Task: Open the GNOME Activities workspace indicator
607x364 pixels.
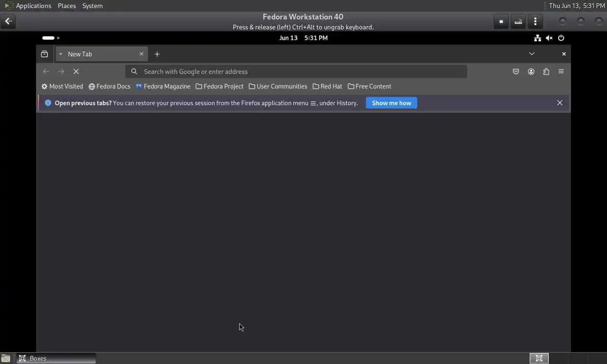Action: click(51, 38)
